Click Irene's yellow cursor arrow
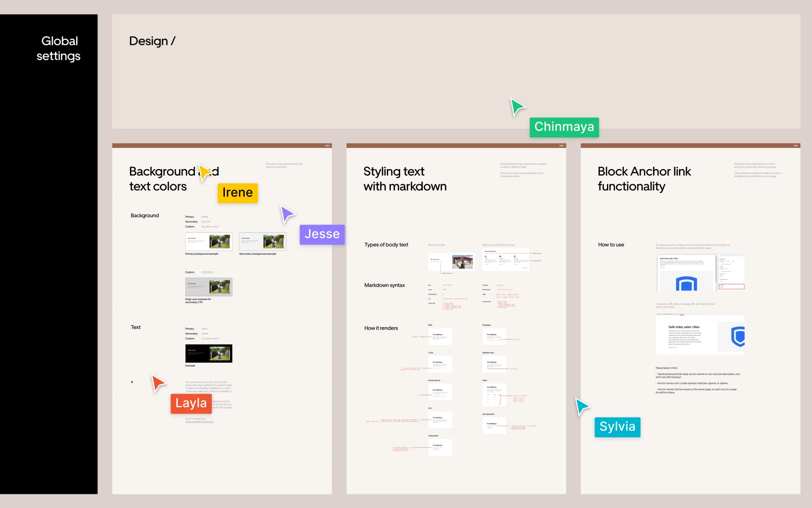812x508 pixels. (x=204, y=172)
